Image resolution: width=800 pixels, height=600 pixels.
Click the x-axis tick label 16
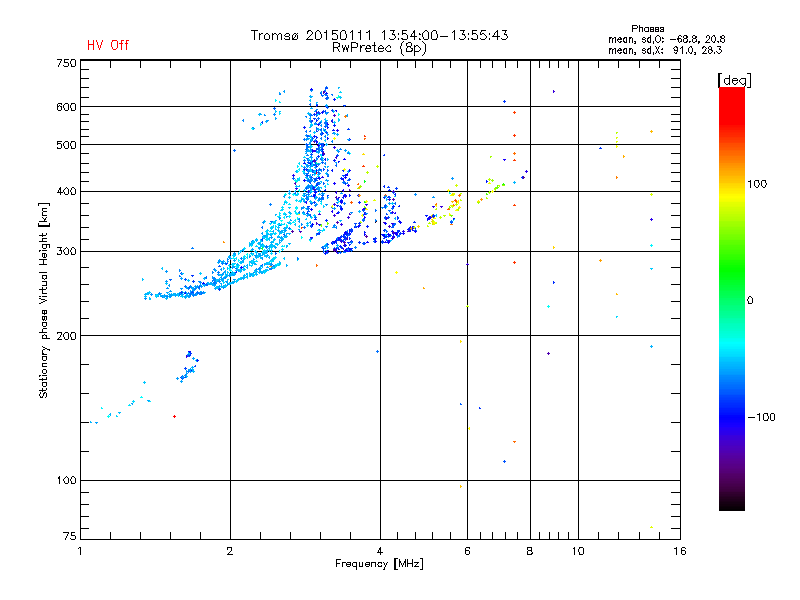point(680,551)
